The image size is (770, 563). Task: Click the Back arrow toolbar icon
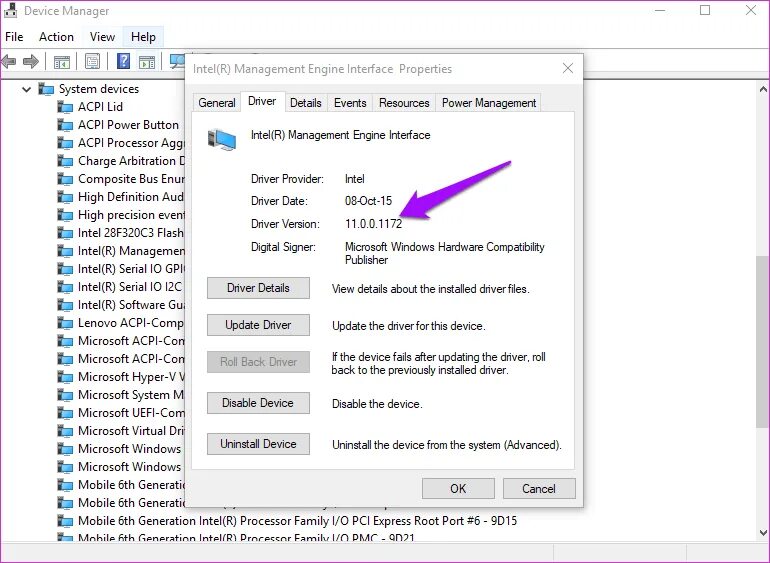tap(9, 61)
